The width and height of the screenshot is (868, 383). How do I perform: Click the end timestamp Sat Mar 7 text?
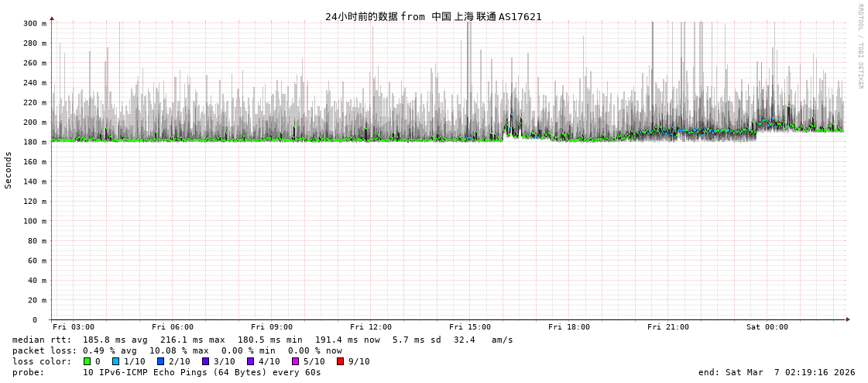[777, 372]
